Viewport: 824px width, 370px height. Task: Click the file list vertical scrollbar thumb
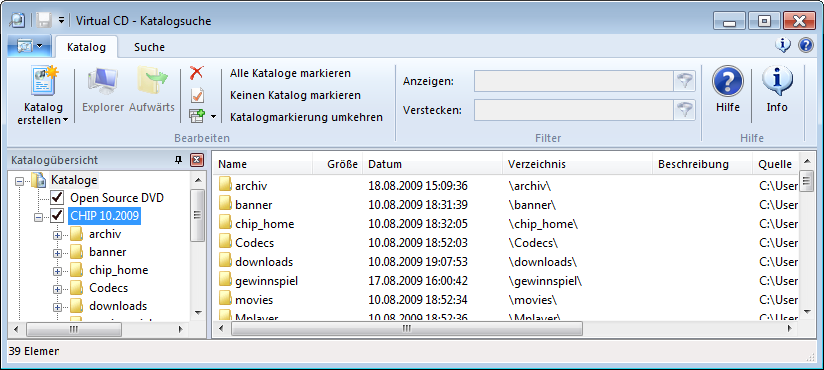tap(807, 182)
